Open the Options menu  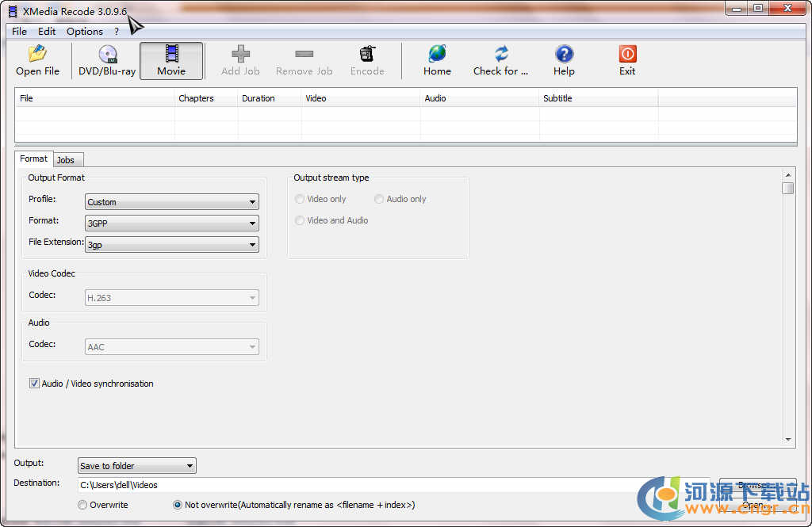[x=85, y=32]
